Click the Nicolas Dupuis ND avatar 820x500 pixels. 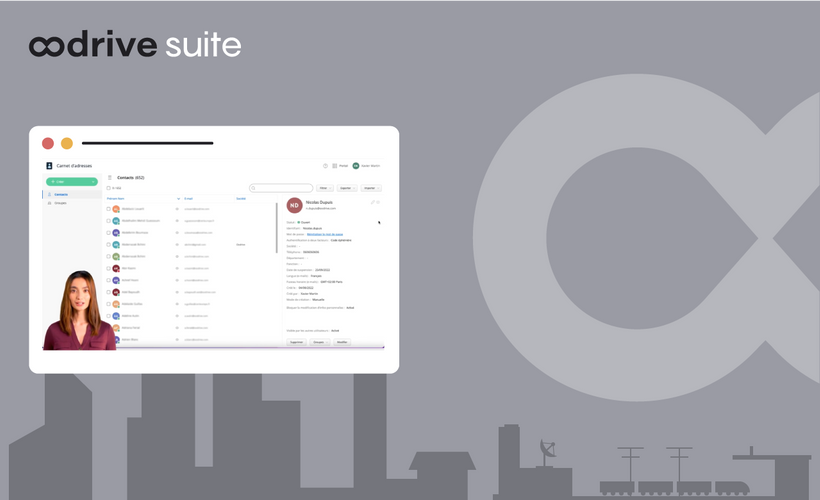pyautogui.click(x=294, y=205)
